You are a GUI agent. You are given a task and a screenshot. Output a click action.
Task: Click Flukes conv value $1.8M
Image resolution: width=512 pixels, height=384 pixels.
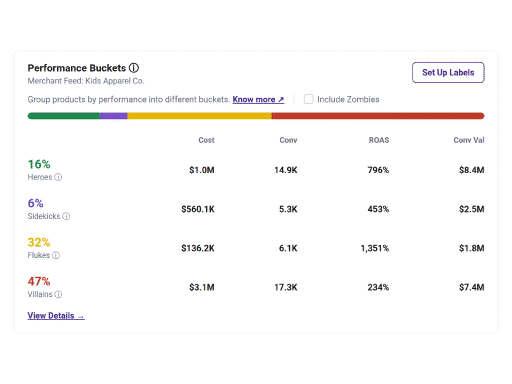click(x=471, y=248)
